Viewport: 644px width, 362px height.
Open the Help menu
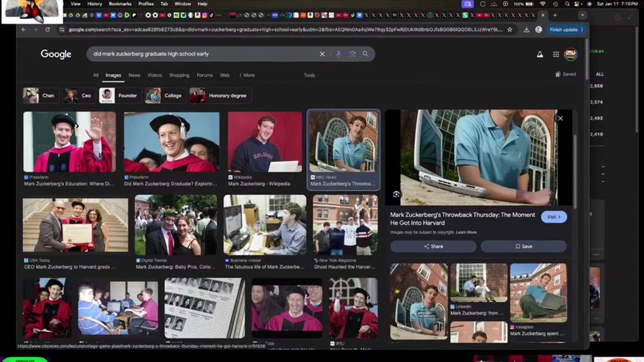202,4
